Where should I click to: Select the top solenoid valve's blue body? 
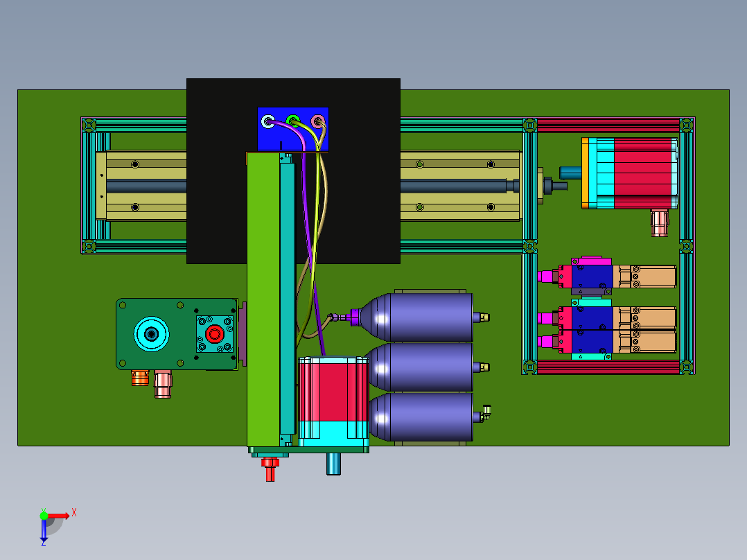592,277
